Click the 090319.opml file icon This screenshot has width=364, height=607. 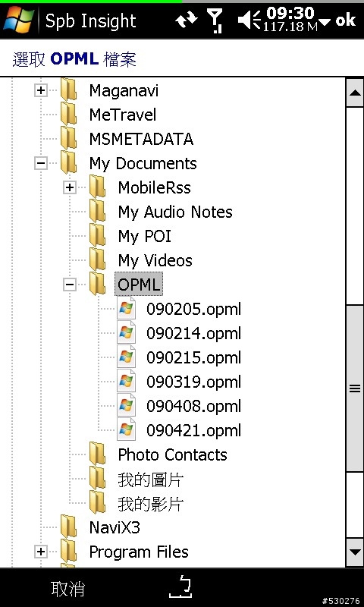[127, 382]
